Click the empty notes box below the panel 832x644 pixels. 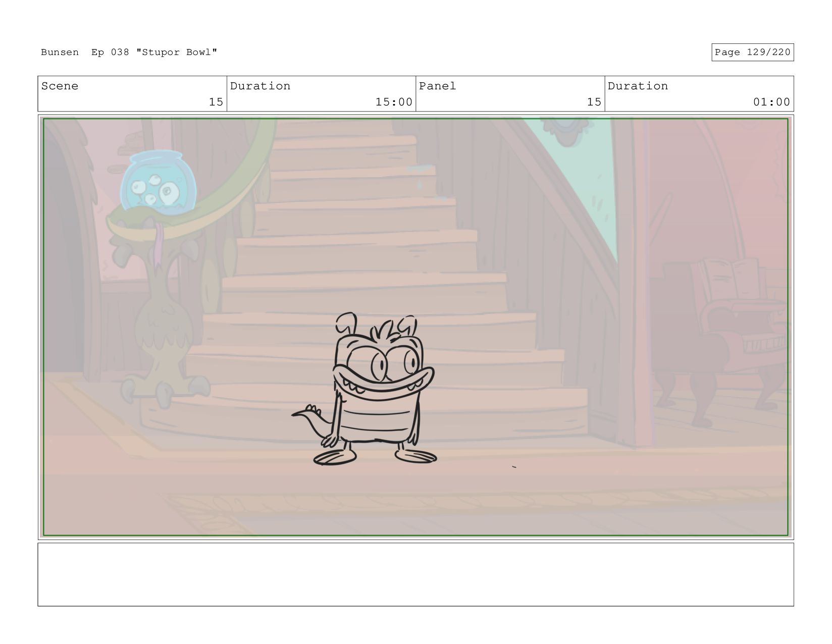pyautogui.click(x=415, y=574)
